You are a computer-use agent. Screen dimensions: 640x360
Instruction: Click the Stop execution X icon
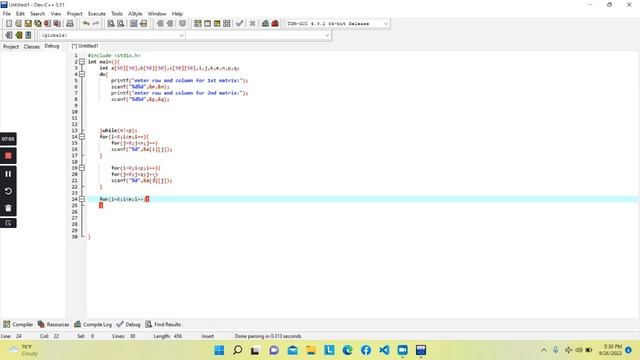252,24
